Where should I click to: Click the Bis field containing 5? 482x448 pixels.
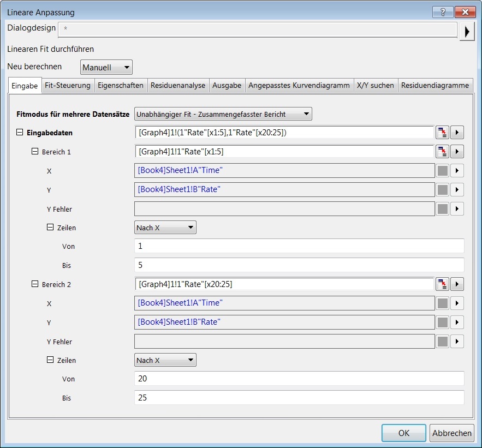pos(299,265)
